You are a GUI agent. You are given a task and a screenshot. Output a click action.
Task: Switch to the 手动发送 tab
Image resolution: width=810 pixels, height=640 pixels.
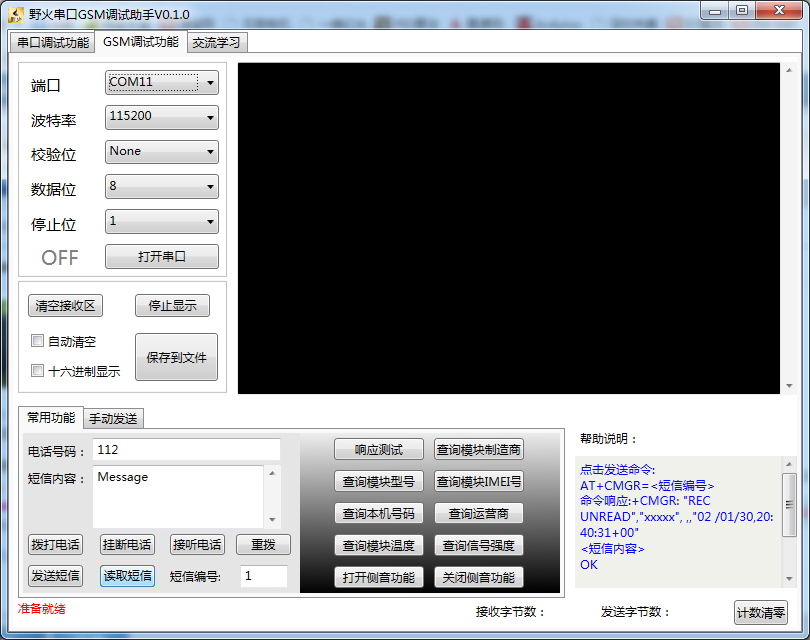coord(113,419)
